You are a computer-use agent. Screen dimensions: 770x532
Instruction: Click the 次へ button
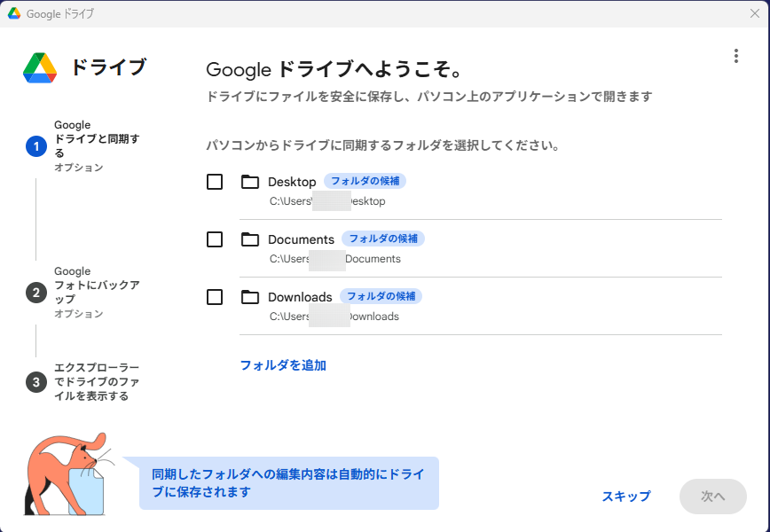point(712,497)
